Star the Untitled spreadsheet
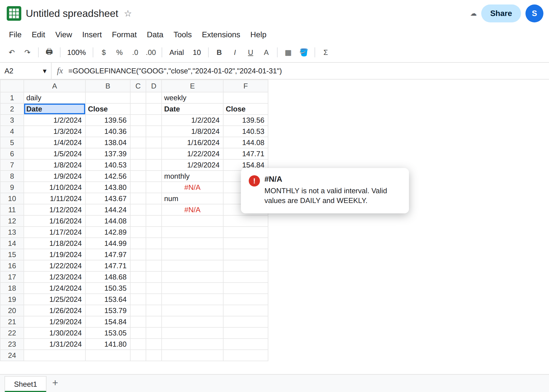Screen dimensions: 549x392 click(x=128, y=13)
